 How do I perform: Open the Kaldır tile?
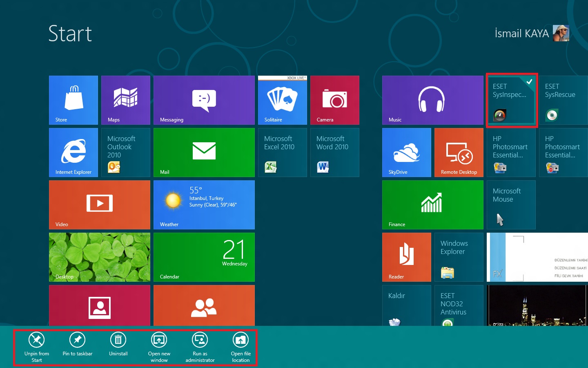[x=407, y=305]
